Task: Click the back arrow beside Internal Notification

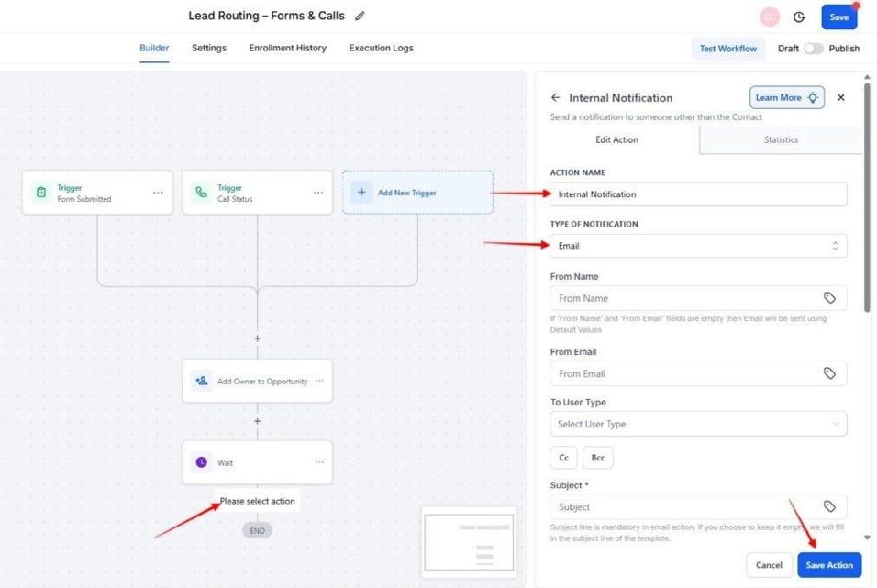Action: [555, 97]
